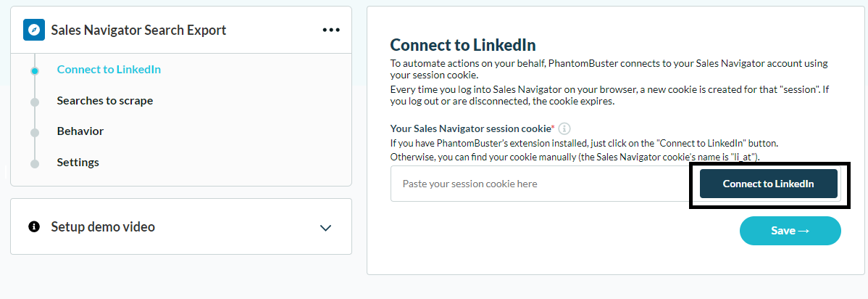The height and width of the screenshot is (299, 868).
Task: Click the Connect to LinkedIn page heading
Action: pyautogui.click(x=463, y=45)
